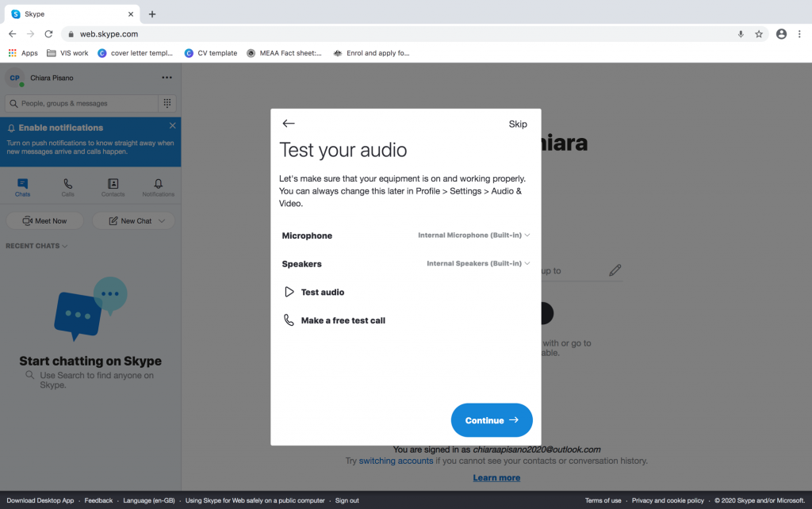
Task: Close the Enable notifications banner
Action: pos(173,126)
